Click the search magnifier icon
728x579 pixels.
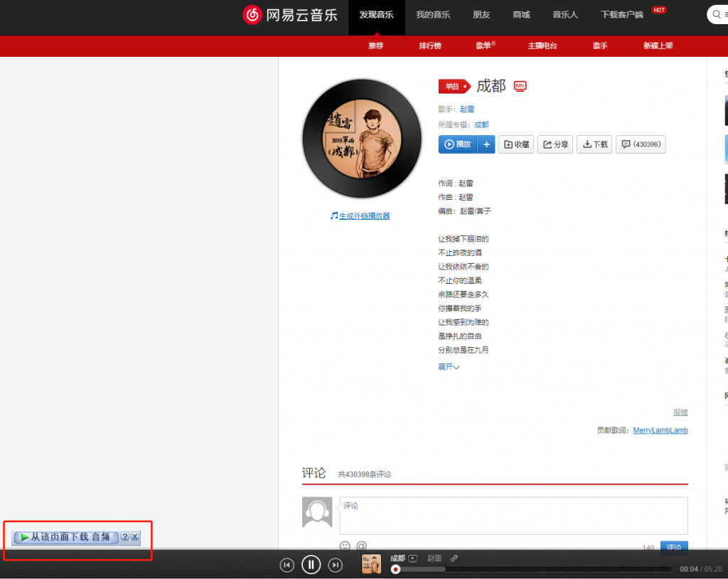717,15
